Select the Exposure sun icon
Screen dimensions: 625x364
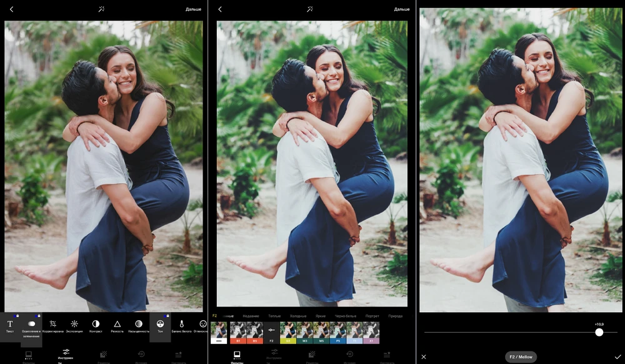click(x=74, y=325)
